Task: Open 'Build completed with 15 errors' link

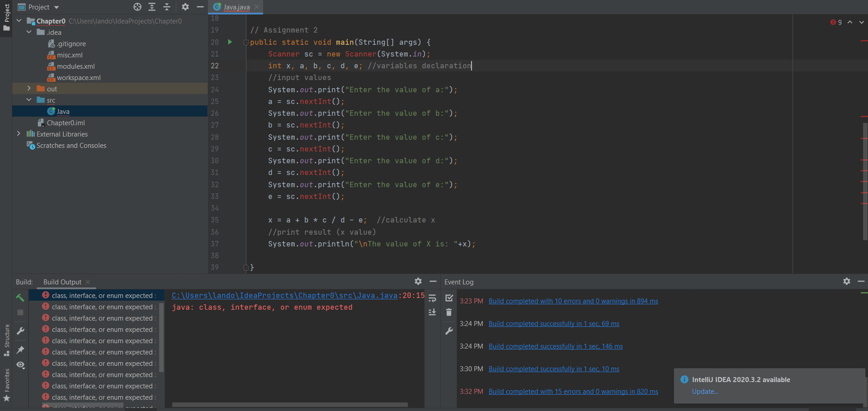Action: [x=573, y=392]
